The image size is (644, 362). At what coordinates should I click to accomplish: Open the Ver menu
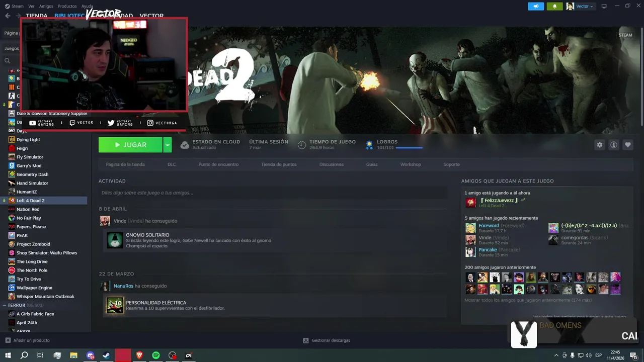pyautogui.click(x=31, y=6)
